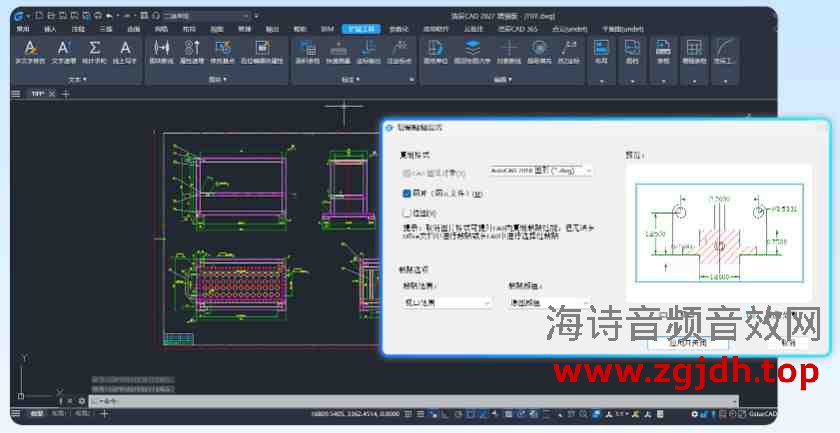Expand the command line history arrow
The image size is (840, 433).
click(x=733, y=401)
